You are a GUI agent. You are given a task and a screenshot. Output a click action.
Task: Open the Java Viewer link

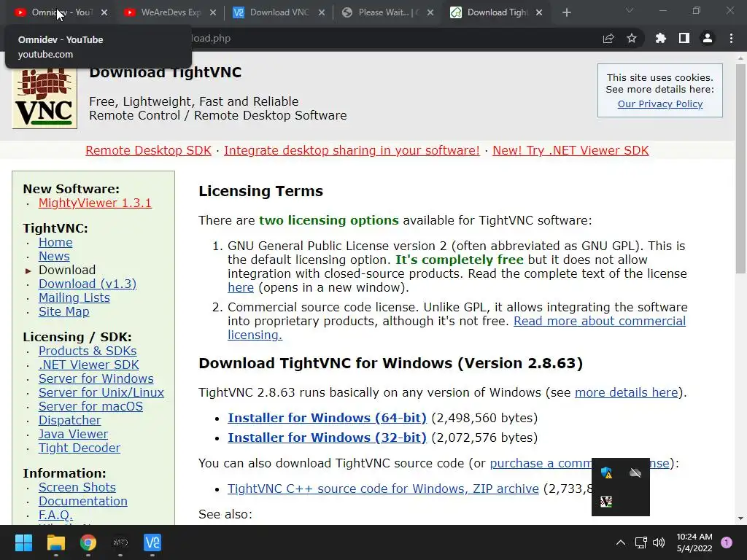[x=74, y=434]
